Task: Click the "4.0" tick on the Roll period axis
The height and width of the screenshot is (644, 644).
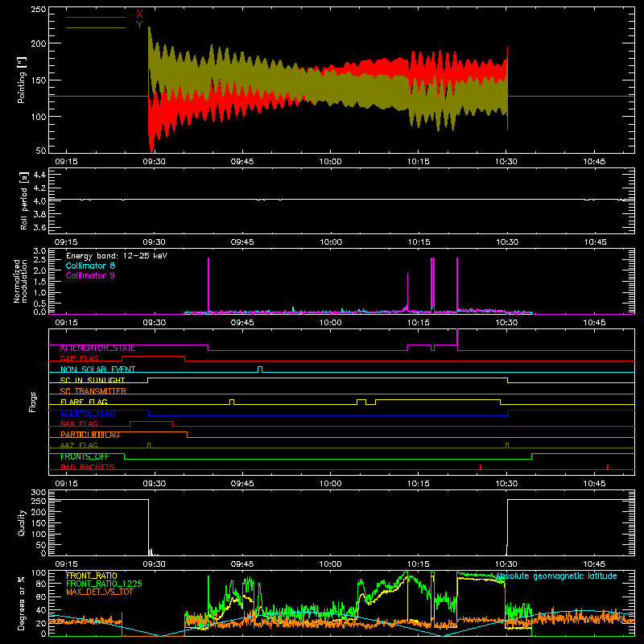Action: (x=39, y=201)
